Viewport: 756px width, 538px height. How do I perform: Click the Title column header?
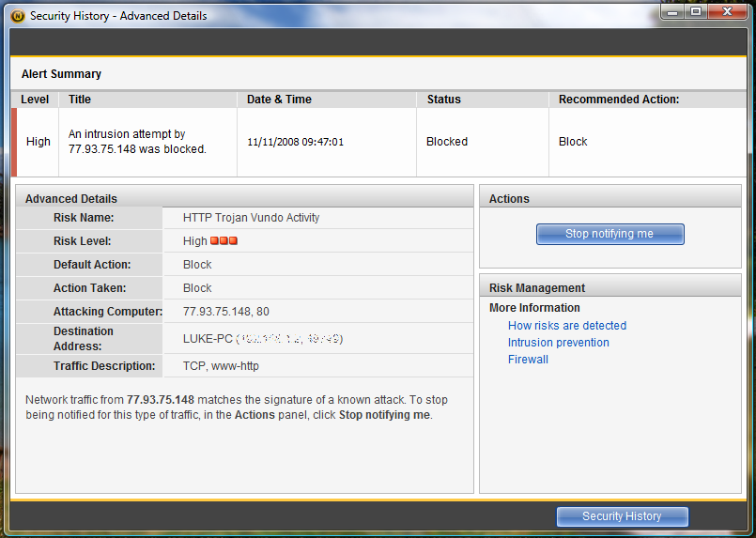[80, 100]
